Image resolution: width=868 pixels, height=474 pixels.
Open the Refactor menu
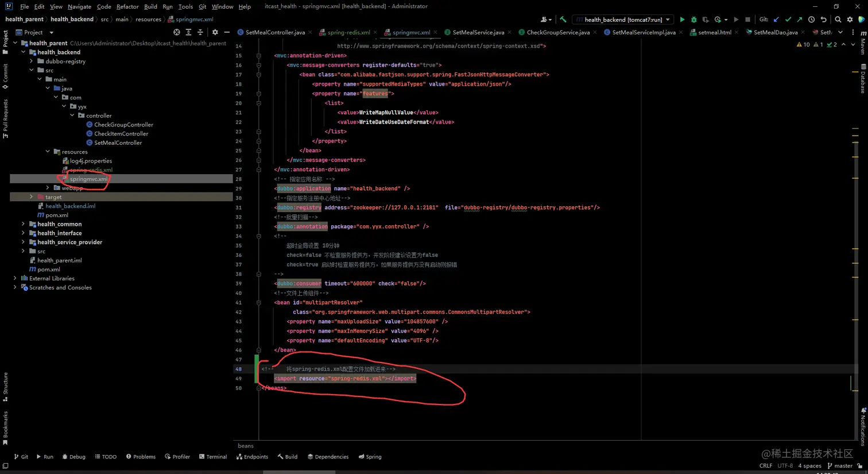pyautogui.click(x=127, y=6)
